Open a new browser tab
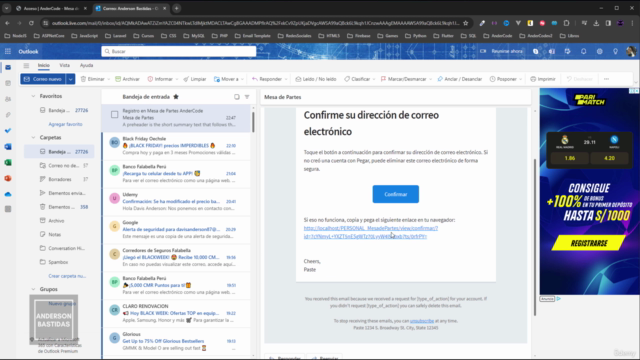The height and width of the screenshot is (360, 640). [x=177, y=8]
